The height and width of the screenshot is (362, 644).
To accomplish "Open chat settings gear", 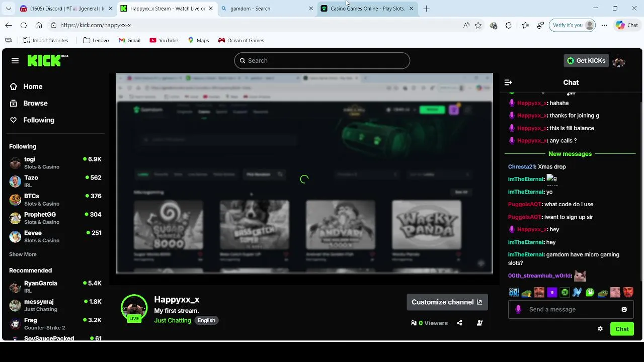I will [600, 329].
